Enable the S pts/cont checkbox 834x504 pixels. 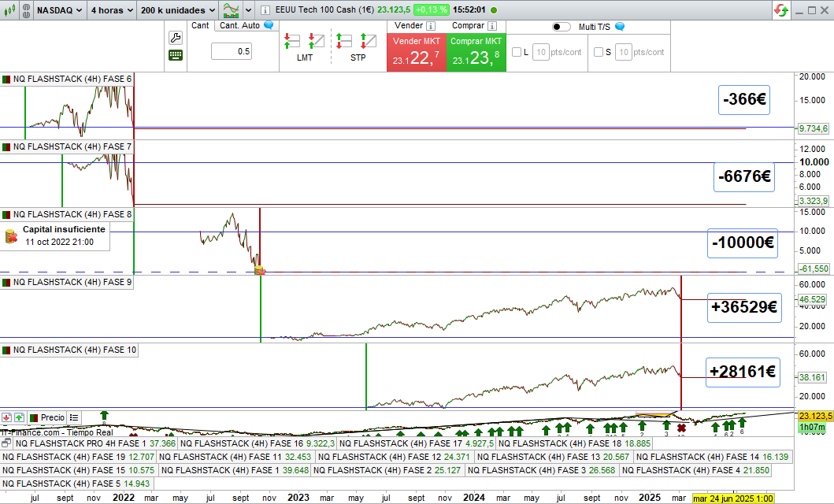click(x=599, y=52)
